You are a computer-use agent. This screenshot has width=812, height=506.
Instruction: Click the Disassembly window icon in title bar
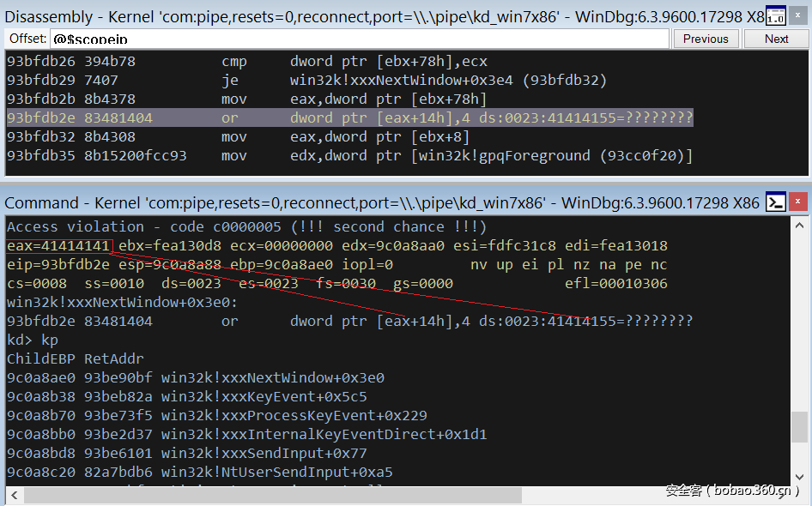(775, 16)
